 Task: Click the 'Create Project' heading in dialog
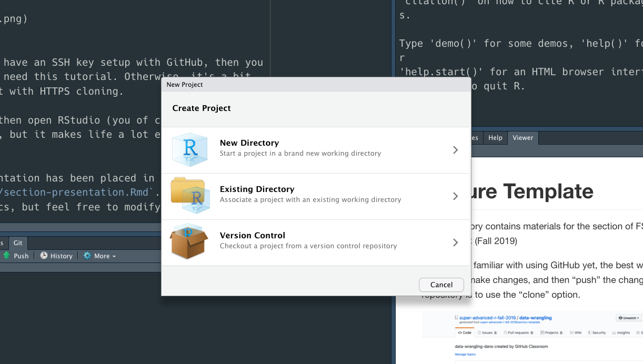202,108
